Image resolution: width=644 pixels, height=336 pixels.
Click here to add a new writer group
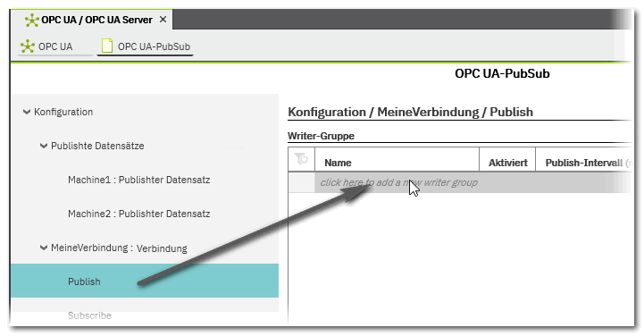[x=473, y=182]
